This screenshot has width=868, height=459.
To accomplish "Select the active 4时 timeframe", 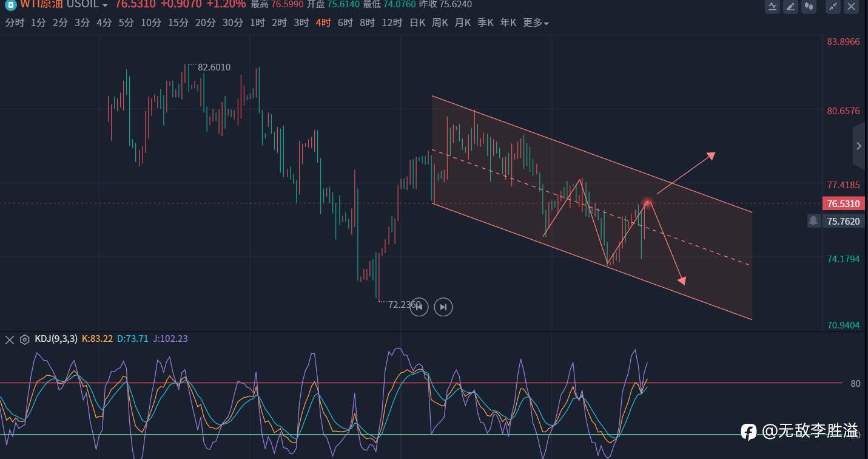I will coord(323,23).
